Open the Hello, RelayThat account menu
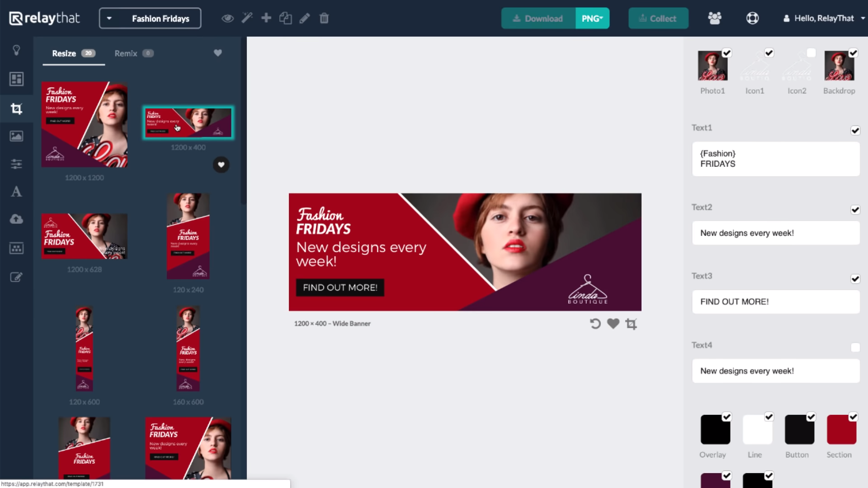This screenshot has height=488, width=868. click(x=824, y=18)
